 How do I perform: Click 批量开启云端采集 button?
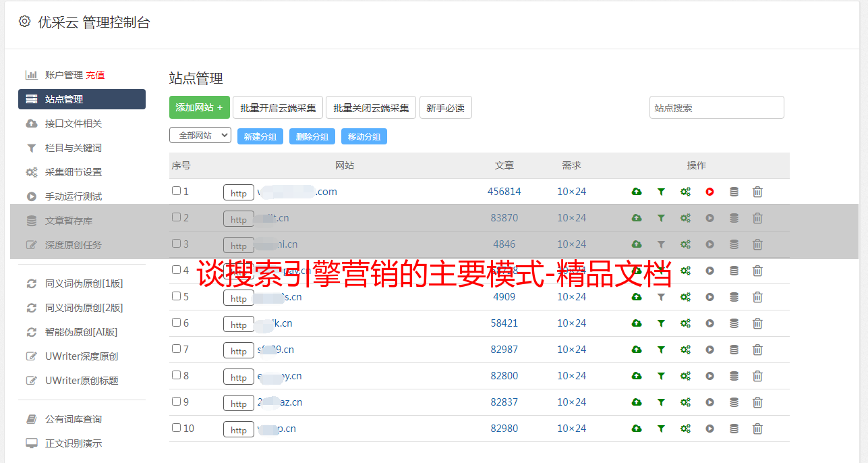[x=278, y=107]
